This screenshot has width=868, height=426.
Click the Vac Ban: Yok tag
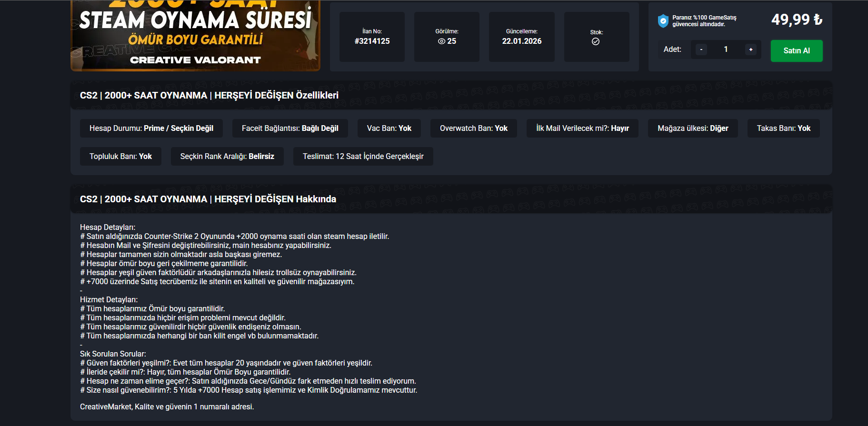point(389,128)
